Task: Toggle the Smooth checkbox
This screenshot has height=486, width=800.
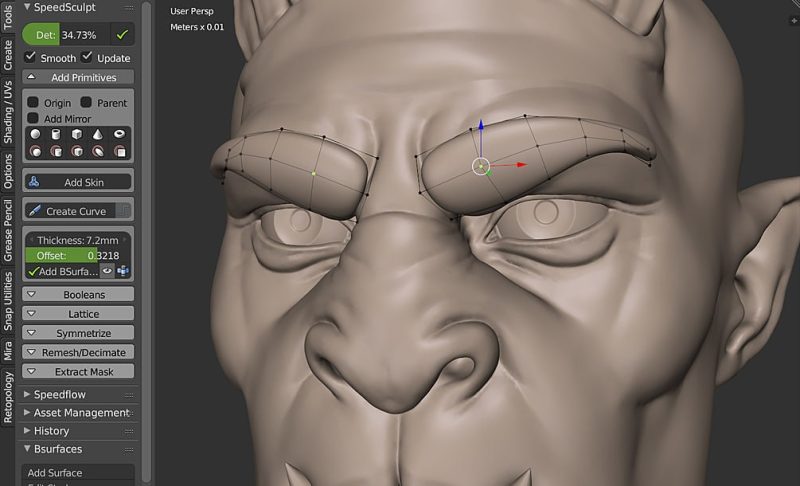Action: [x=30, y=58]
